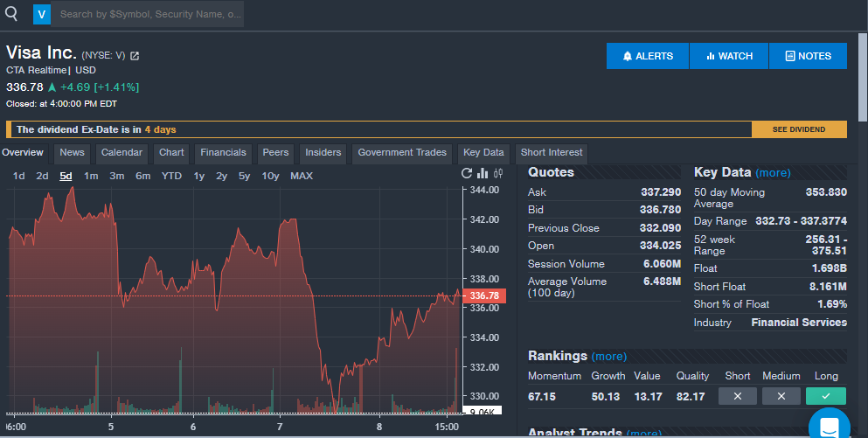
Task: Click the 336.78 price marker on the chart axis
Action: (483, 295)
